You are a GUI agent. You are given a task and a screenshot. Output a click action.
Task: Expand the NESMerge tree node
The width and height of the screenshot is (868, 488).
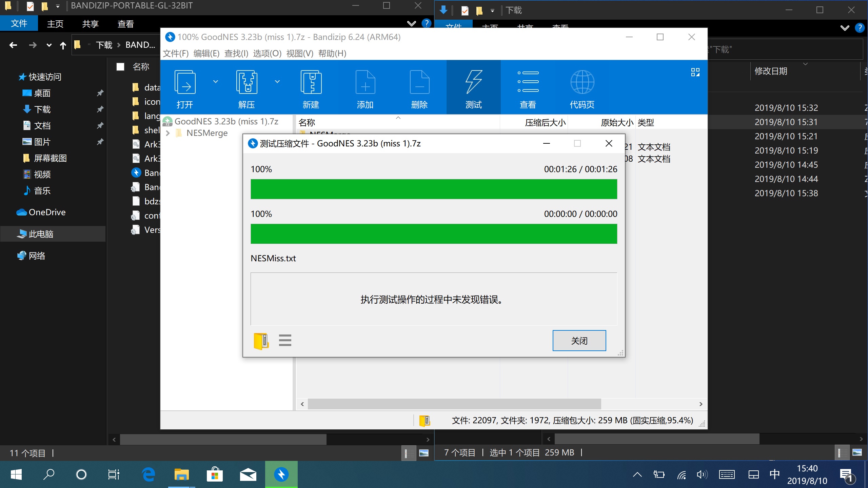click(x=168, y=133)
